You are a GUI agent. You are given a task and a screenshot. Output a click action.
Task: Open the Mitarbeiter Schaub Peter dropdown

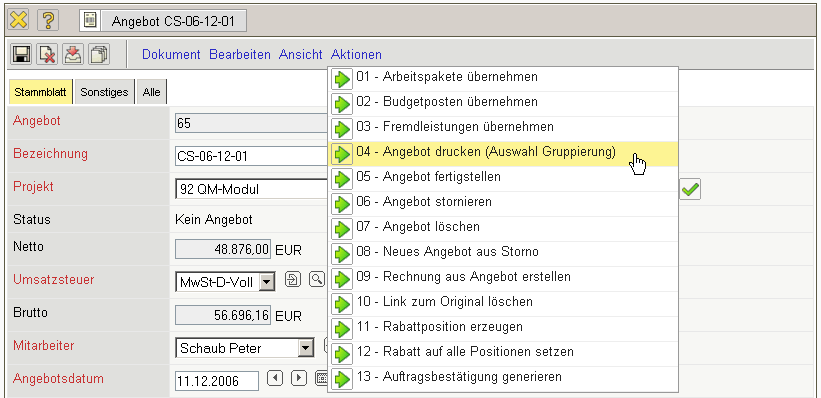pos(305,348)
